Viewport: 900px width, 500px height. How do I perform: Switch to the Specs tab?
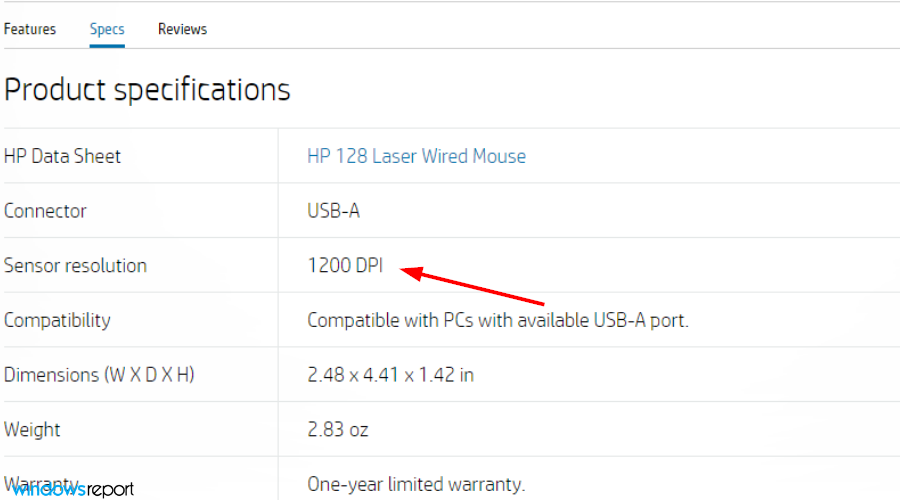click(x=107, y=29)
